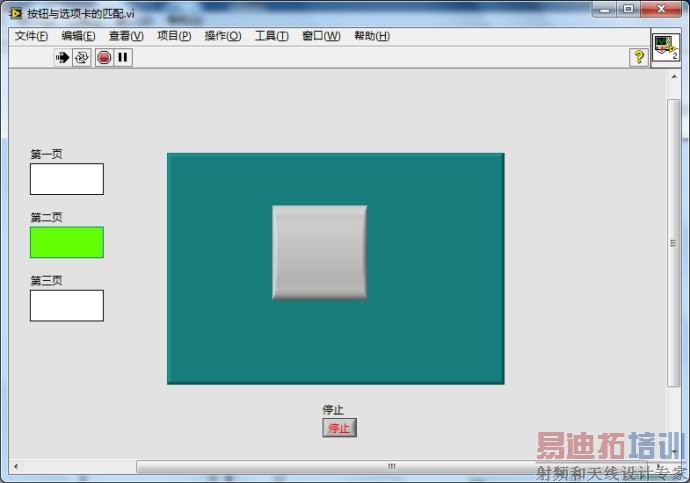Click the Run Continuously toolbar icon
690x483 pixels.
click(82, 58)
